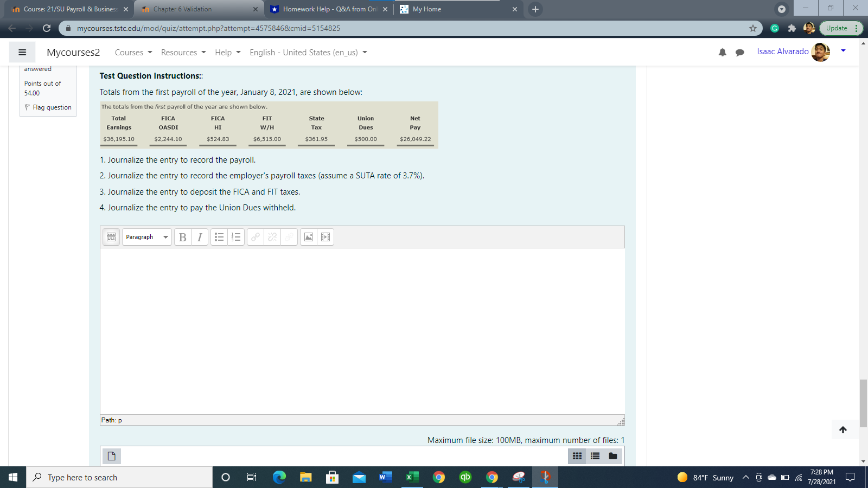Add a file using the file picker icon
The height and width of the screenshot is (488, 868).
(112, 456)
